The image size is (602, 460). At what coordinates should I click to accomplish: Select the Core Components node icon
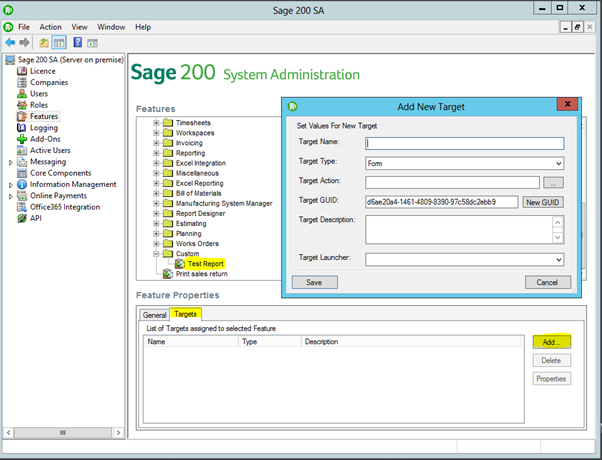[22, 173]
